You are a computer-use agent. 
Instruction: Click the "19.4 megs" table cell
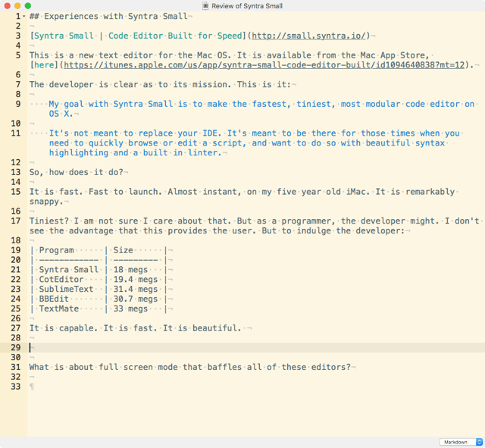136,280
